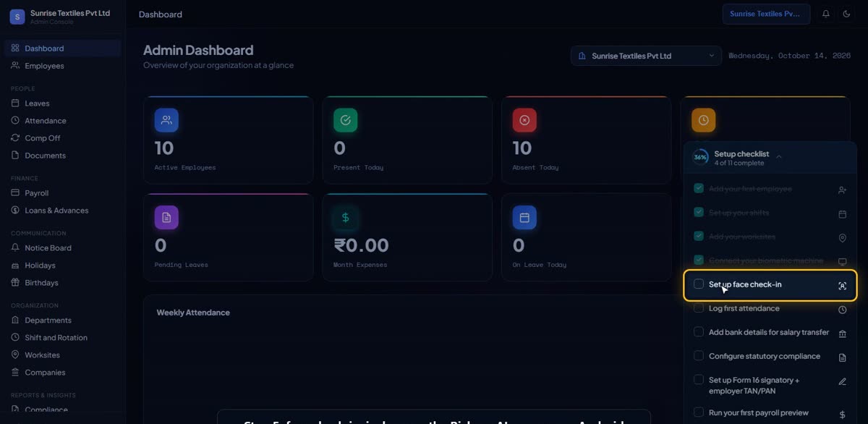Click the Worksites pin icon in sidebar
This screenshot has width=868, height=424.
pyautogui.click(x=15, y=355)
